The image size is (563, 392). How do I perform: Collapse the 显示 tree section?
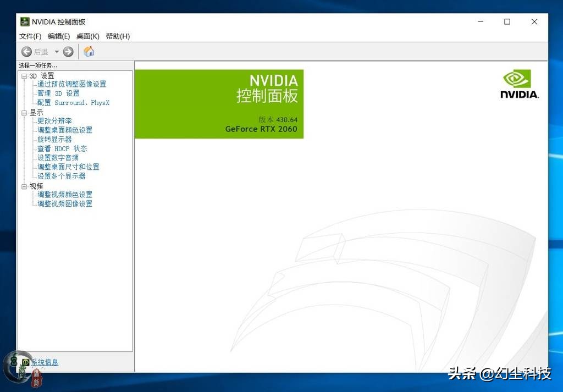(24, 112)
